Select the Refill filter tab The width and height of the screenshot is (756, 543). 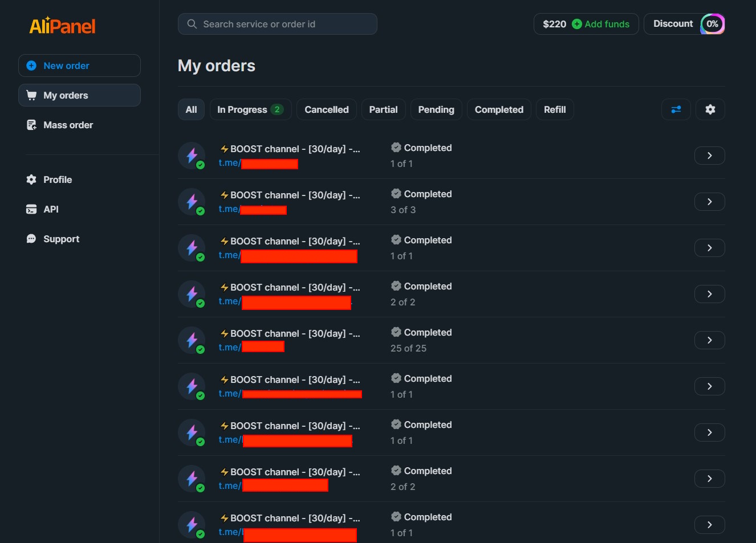coord(554,109)
